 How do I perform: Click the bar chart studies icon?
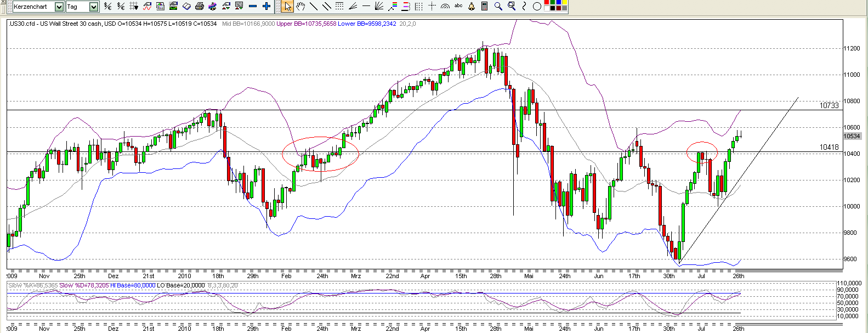[160, 6]
